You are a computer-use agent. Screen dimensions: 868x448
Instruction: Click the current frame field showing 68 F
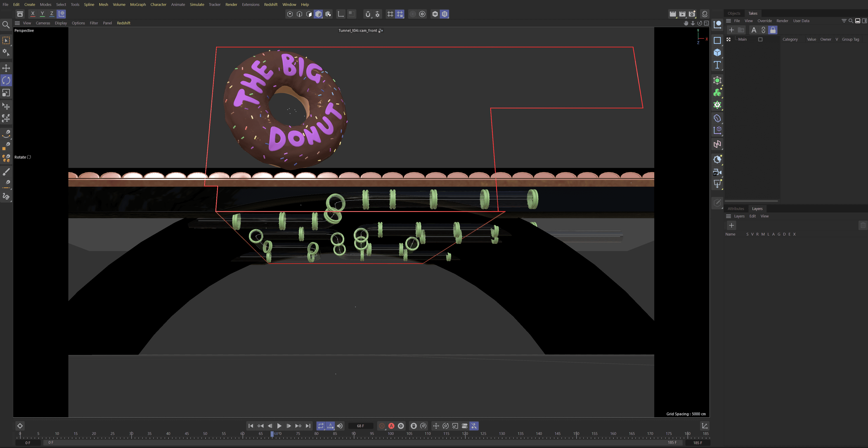(x=360, y=426)
